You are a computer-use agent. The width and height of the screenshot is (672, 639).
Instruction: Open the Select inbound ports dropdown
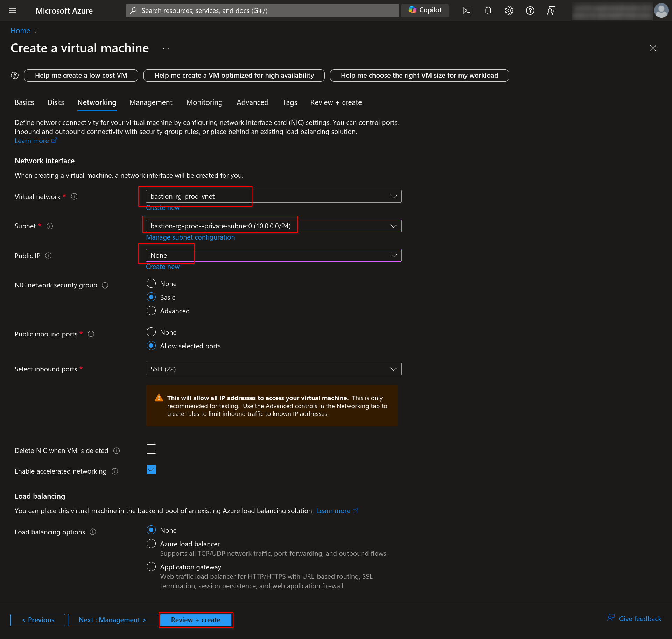click(x=393, y=369)
